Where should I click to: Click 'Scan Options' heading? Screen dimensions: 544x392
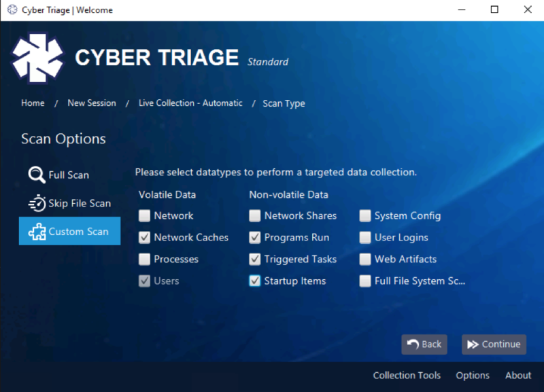(x=63, y=139)
